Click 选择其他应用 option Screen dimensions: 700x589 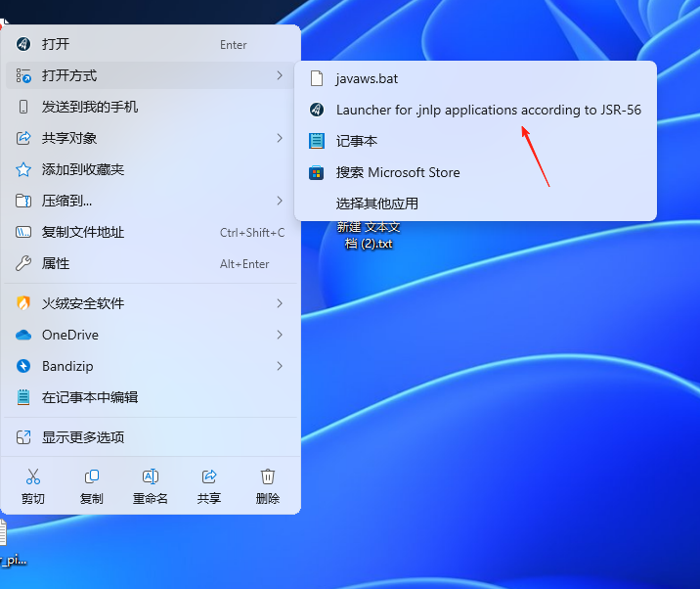[475, 204]
